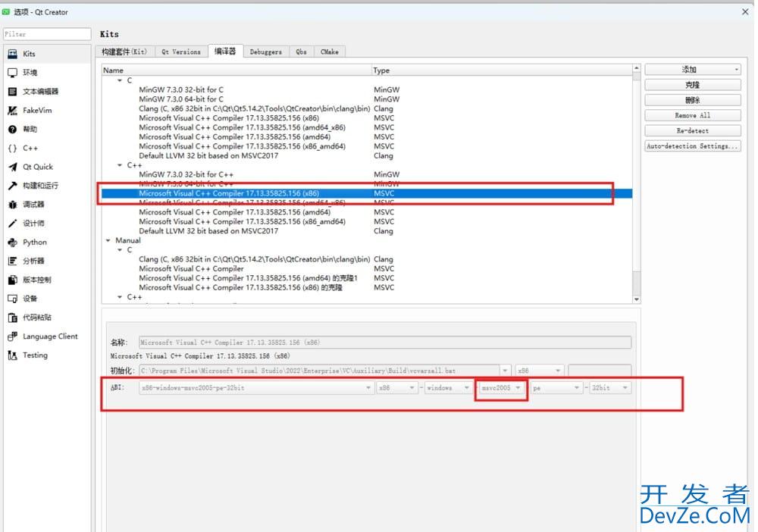758x532 pixels.
Task: Open the 文本编辑器 text editor icon
Action: 13,92
